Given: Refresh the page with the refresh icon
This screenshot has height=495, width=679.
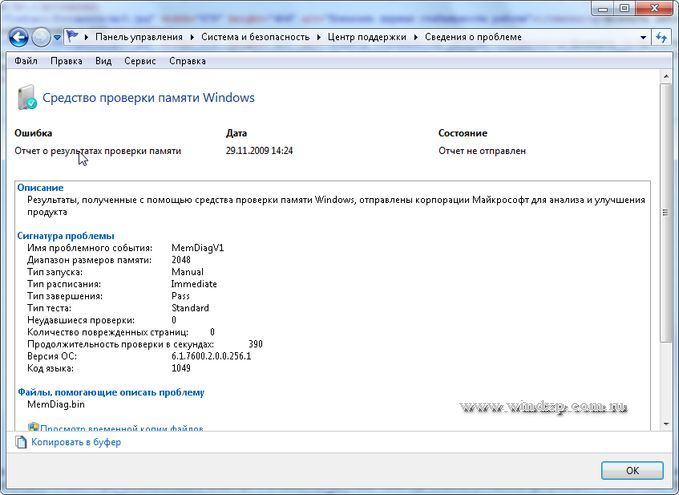Looking at the screenshot, I should click(x=661, y=38).
